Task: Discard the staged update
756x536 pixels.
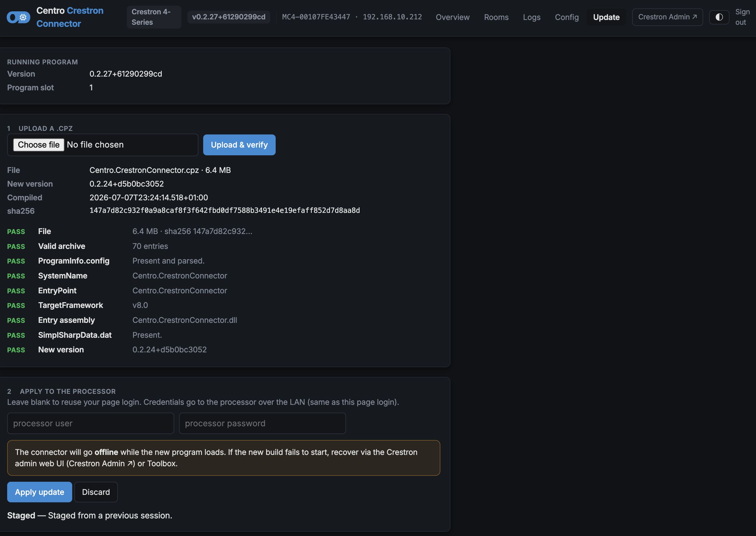Action: pos(96,492)
